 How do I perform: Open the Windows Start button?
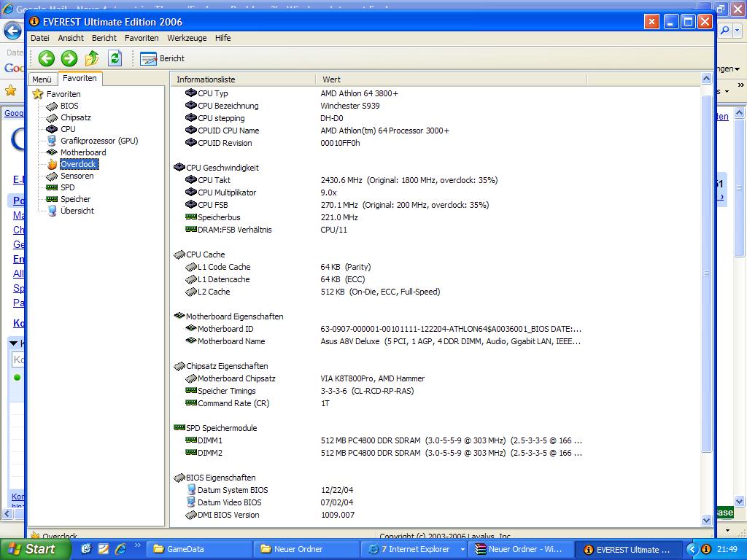coord(34,549)
